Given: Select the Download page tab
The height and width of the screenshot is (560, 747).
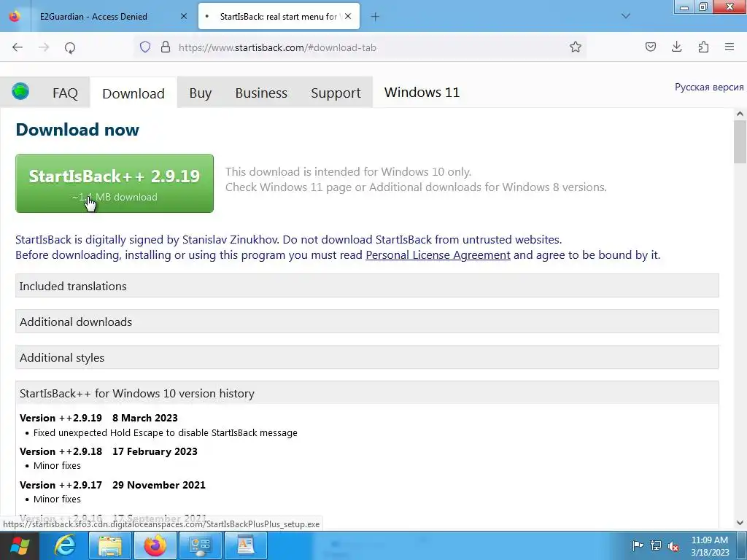Looking at the screenshot, I should point(133,93).
